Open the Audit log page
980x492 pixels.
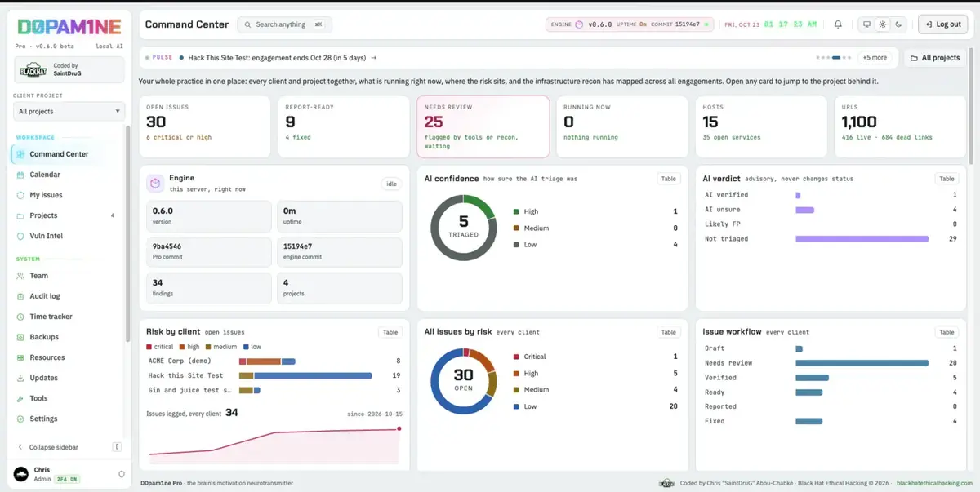(45, 296)
